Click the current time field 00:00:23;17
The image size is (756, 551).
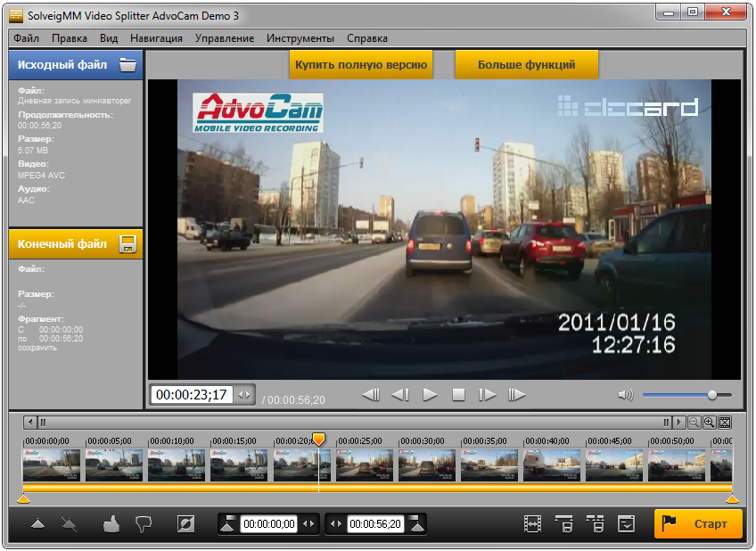tap(192, 395)
